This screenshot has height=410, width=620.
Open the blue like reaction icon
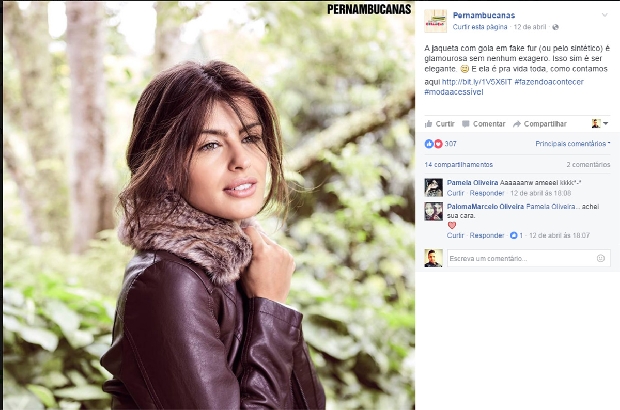click(429, 144)
